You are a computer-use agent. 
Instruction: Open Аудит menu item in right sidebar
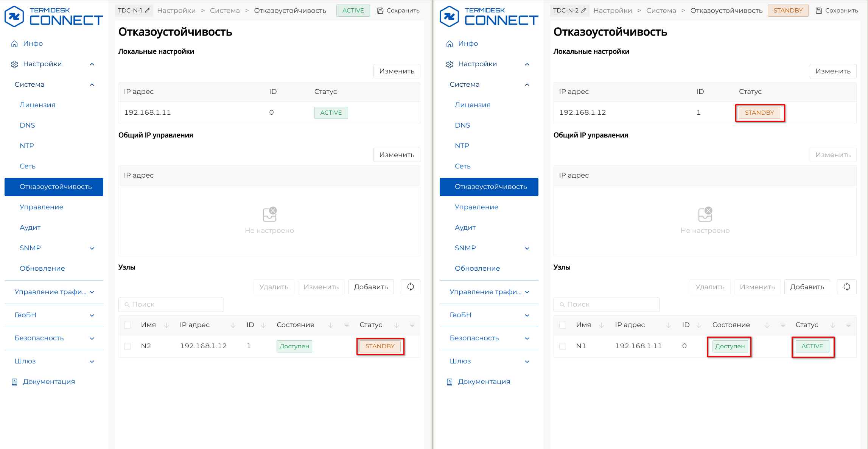click(x=465, y=228)
